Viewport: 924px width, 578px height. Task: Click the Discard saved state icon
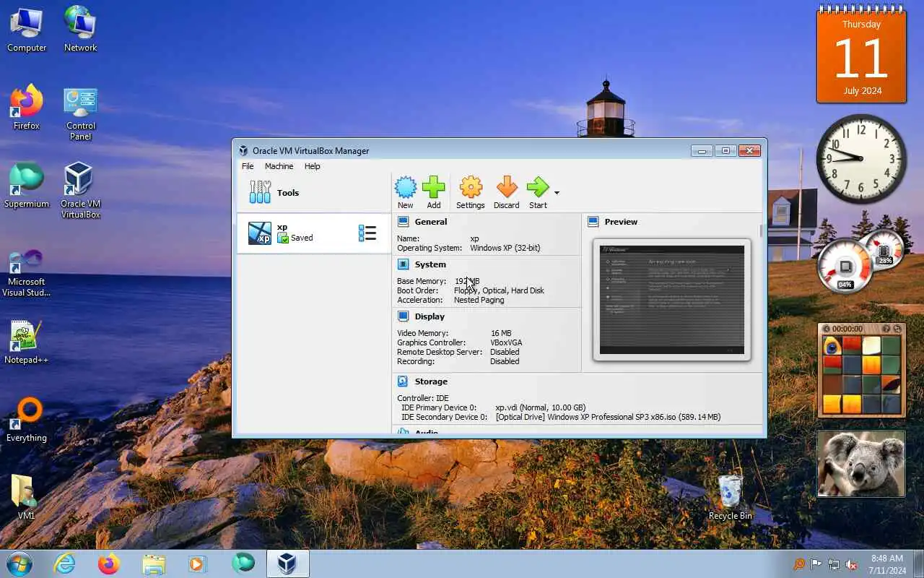tap(507, 192)
